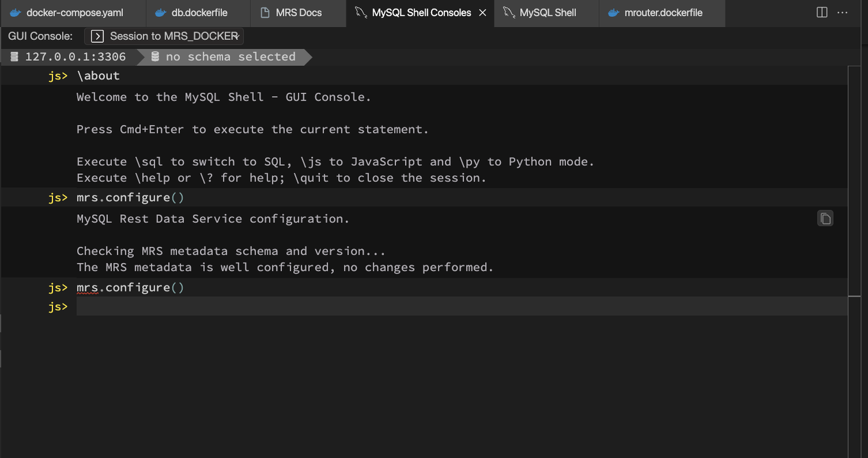Click the split editor icon
This screenshot has height=458, width=868.
point(822,13)
